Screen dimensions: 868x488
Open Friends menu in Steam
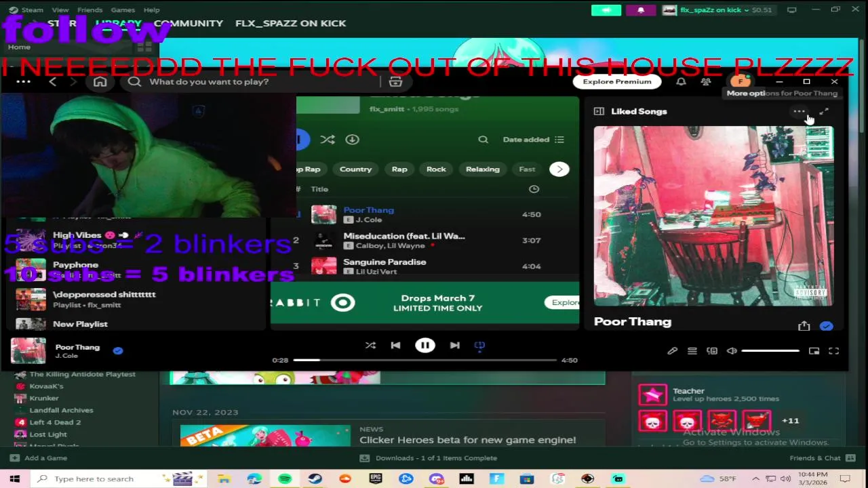[90, 10]
